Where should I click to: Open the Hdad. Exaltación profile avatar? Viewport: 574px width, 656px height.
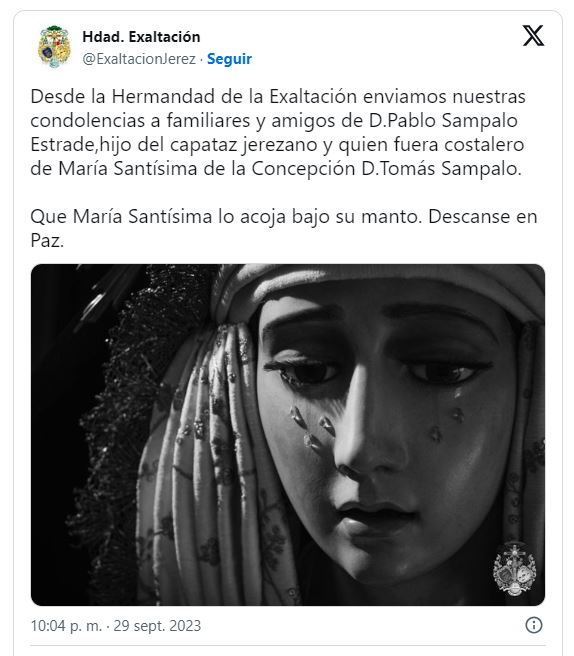point(54,47)
